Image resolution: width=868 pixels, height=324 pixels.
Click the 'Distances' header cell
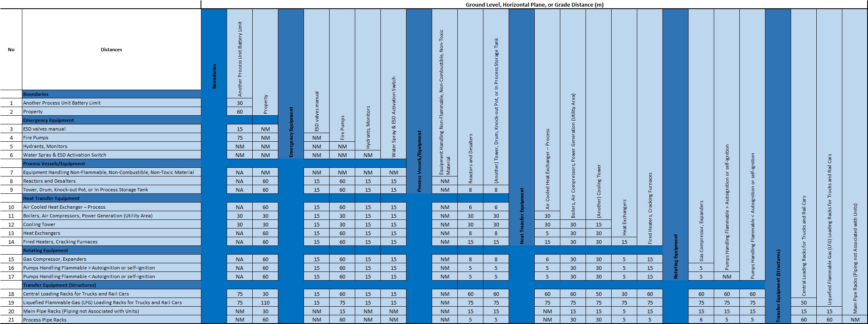(112, 50)
